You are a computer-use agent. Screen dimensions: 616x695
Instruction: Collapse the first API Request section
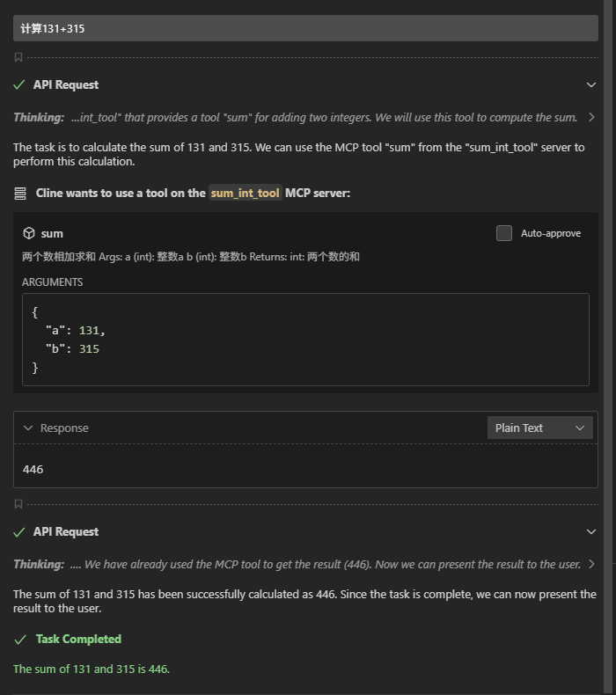[x=591, y=84]
